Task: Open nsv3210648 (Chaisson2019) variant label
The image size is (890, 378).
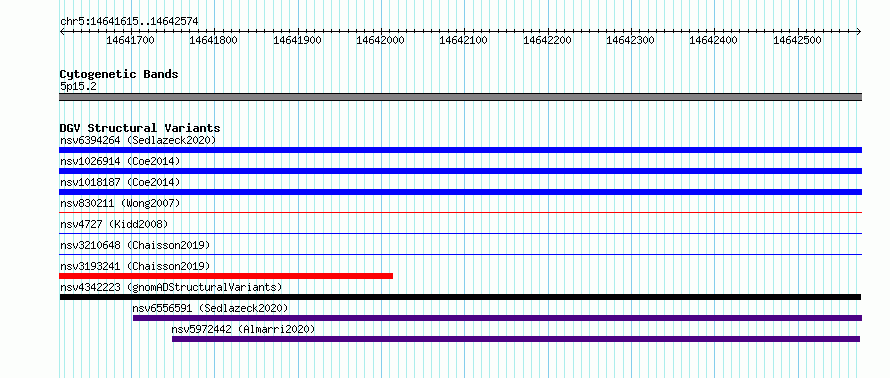Action: (x=135, y=245)
